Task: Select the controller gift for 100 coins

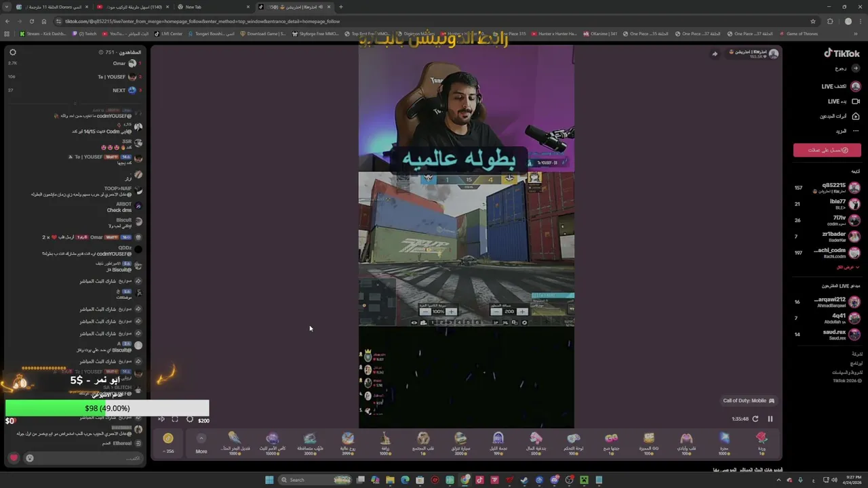Action: pyautogui.click(x=574, y=443)
